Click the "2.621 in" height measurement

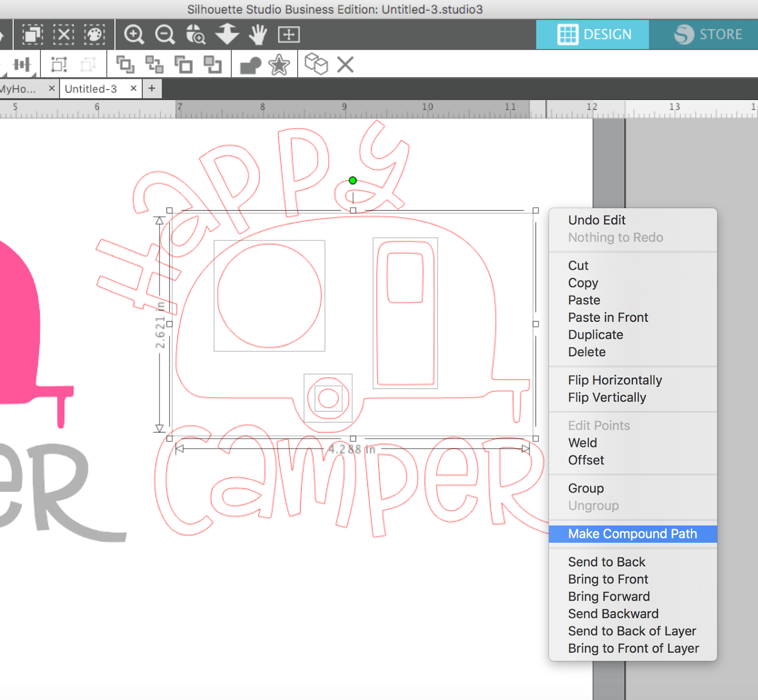(160, 325)
